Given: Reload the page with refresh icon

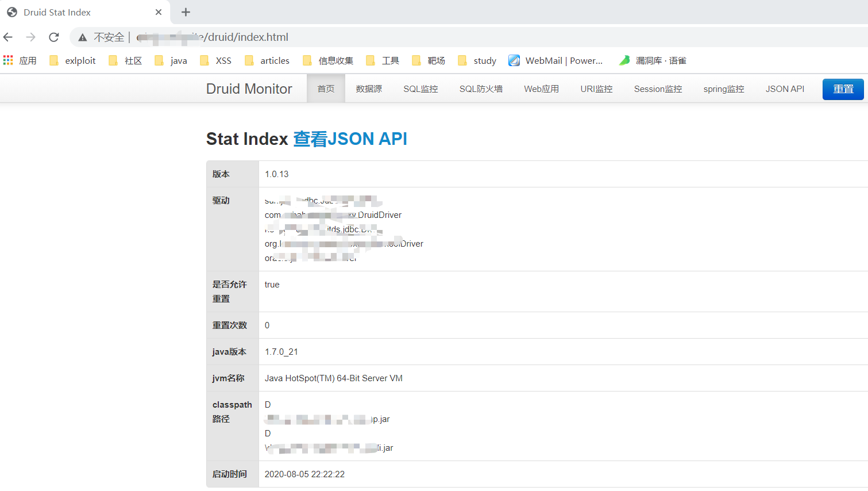Looking at the screenshot, I should 54,37.
